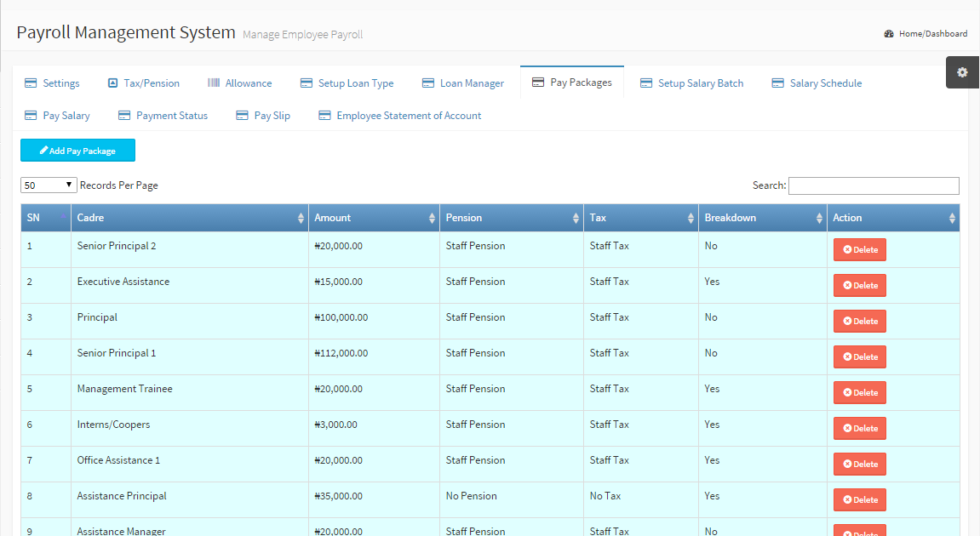Image resolution: width=980 pixels, height=536 pixels.
Task: Switch to Payment Status tab
Action: [x=171, y=116]
